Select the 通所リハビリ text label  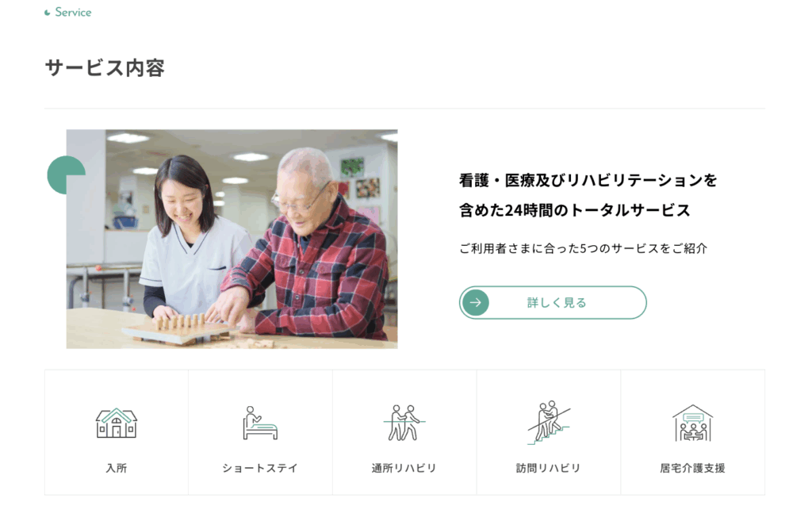pyautogui.click(x=404, y=468)
